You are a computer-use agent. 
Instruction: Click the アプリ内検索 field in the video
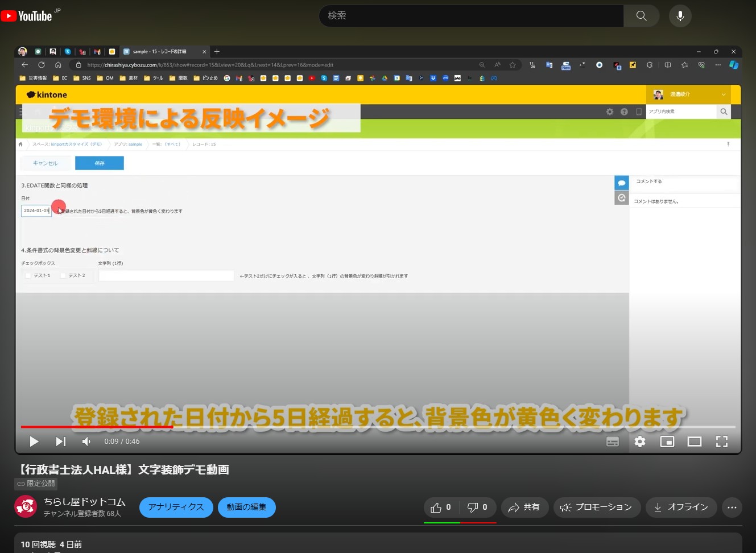[681, 112]
